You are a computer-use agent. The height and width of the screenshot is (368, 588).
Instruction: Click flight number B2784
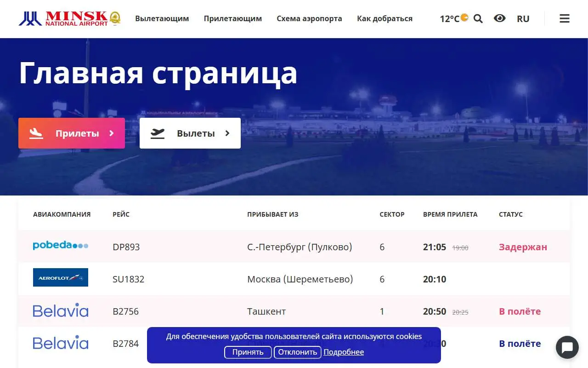point(125,344)
